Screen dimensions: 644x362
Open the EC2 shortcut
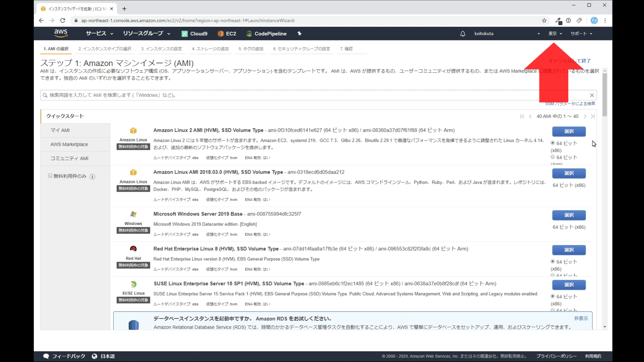coord(227,34)
